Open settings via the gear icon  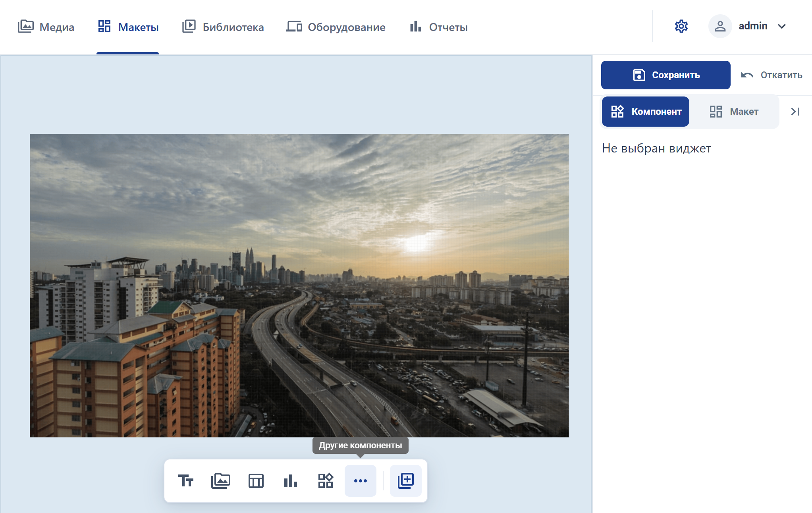[681, 26]
